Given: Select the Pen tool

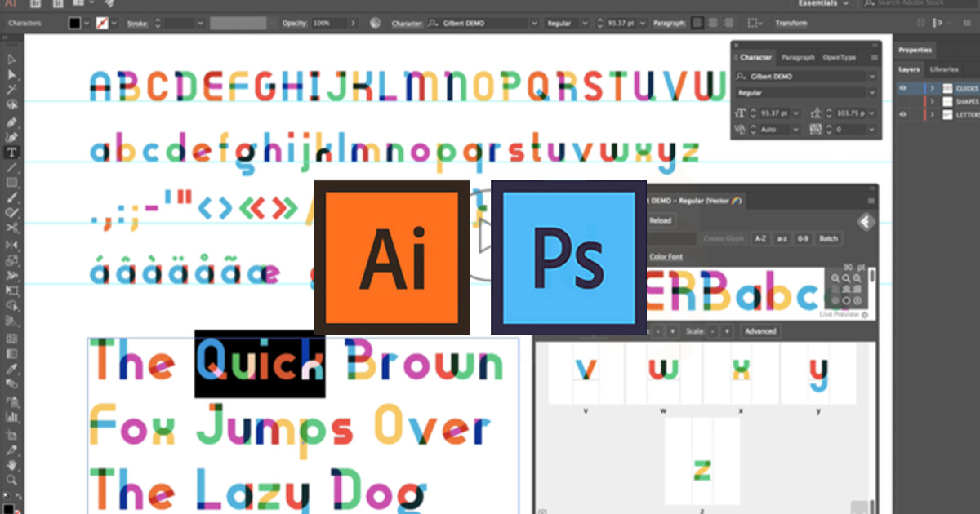Looking at the screenshot, I should point(12,122).
